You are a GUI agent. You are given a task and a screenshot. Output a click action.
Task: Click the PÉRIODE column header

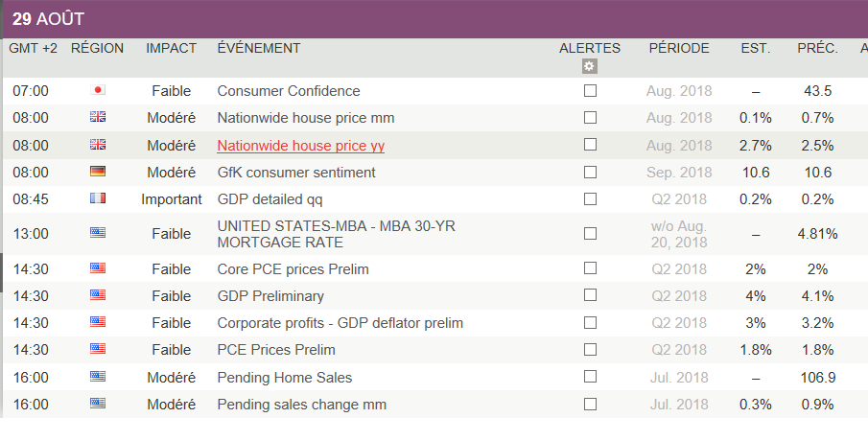(679, 48)
